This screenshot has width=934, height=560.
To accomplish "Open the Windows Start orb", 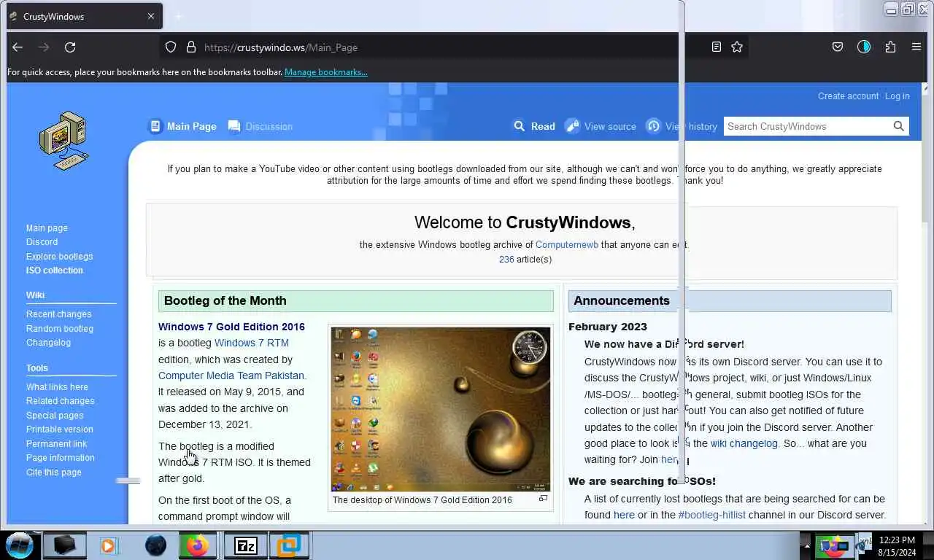I will coord(20,545).
